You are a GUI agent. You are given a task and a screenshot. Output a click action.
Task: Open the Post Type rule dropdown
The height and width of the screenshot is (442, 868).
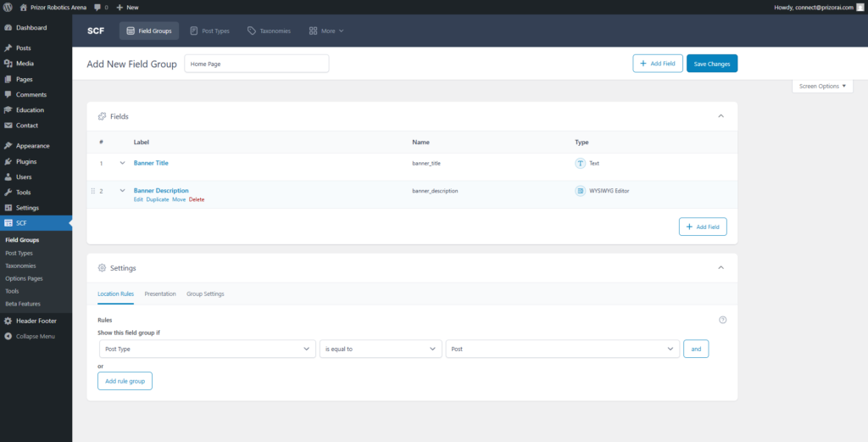click(207, 349)
